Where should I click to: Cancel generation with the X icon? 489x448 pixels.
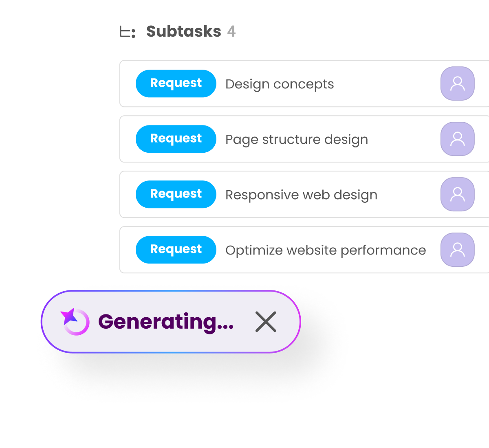coord(266,321)
